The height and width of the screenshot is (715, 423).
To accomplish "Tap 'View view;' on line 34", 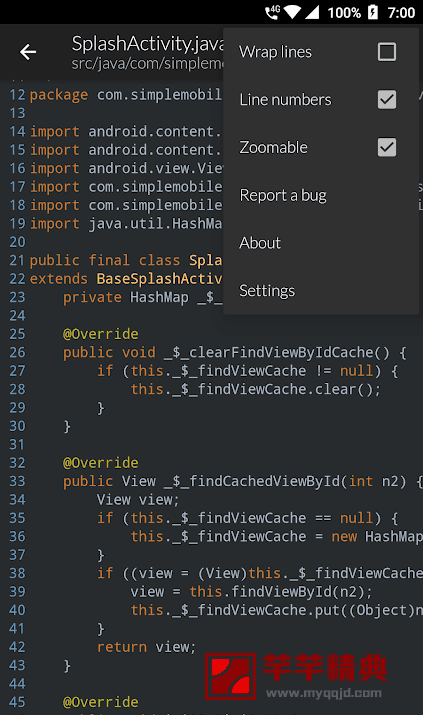I will (x=138, y=500).
